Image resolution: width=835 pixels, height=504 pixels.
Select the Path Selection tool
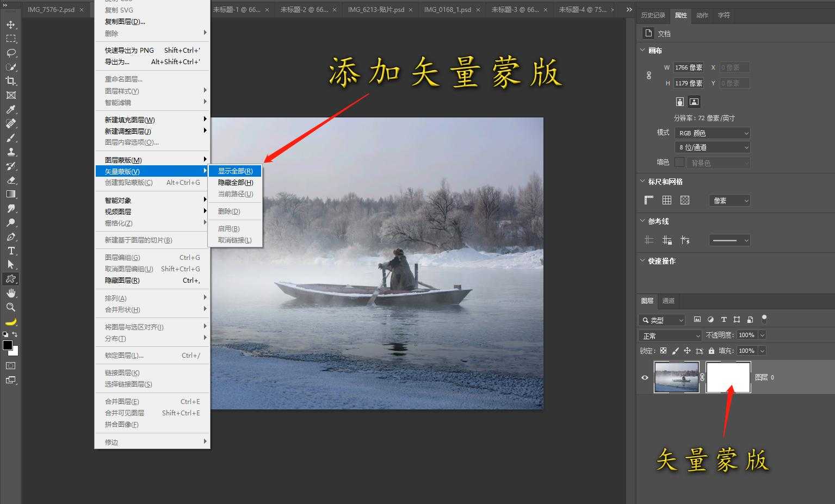11,265
